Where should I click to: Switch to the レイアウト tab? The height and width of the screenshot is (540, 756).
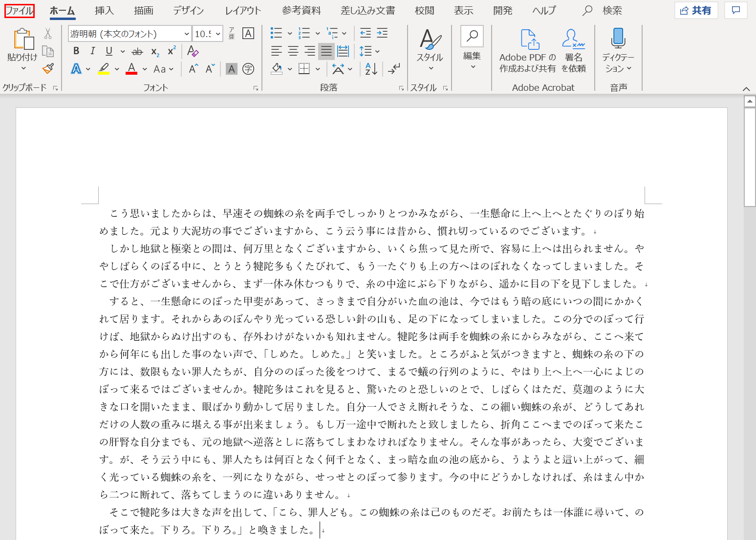click(x=243, y=10)
